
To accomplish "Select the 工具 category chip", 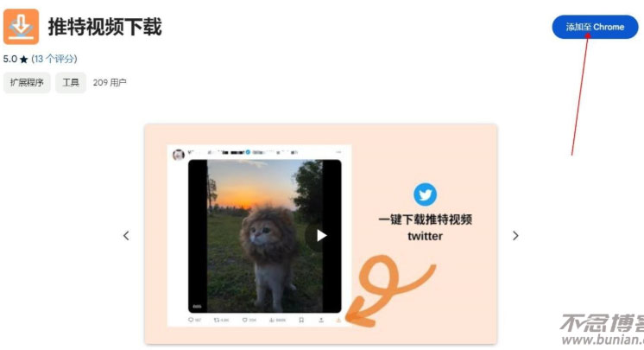I will click(x=71, y=83).
